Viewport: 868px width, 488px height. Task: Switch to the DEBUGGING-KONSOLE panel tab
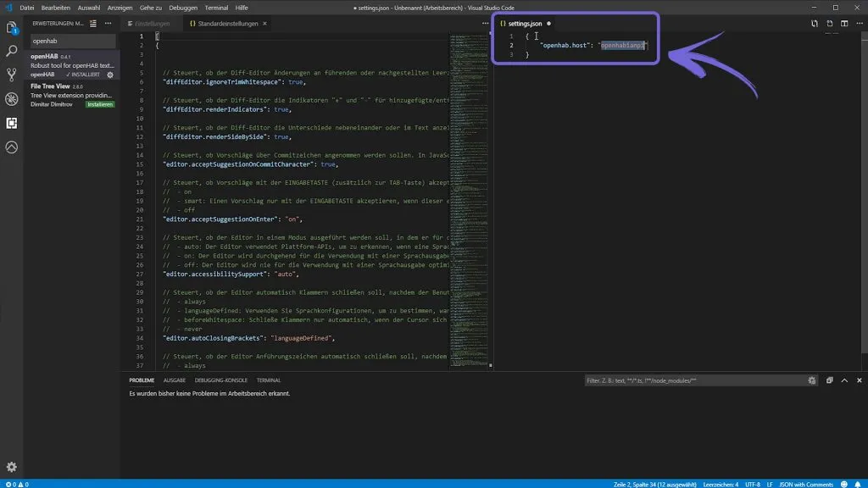coord(221,380)
